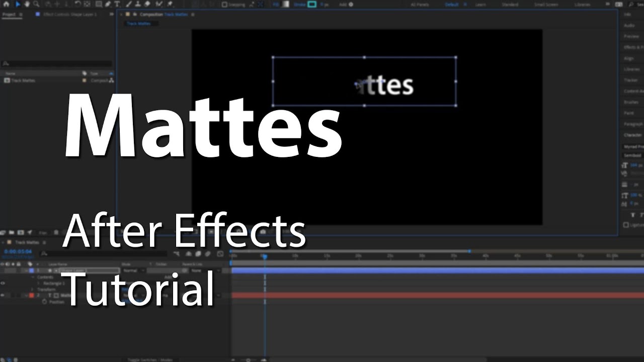This screenshot has height=362, width=644.
Task: Click the Project panel search field
Action: 57,64
